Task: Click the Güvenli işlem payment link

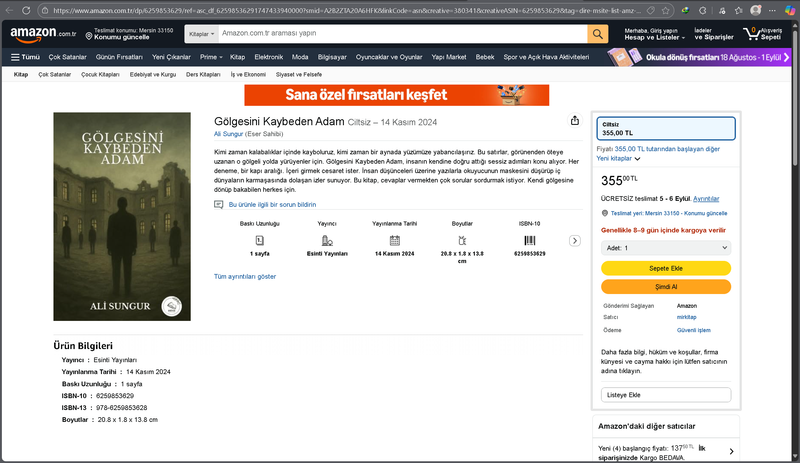Action: [x=693, y=330]
